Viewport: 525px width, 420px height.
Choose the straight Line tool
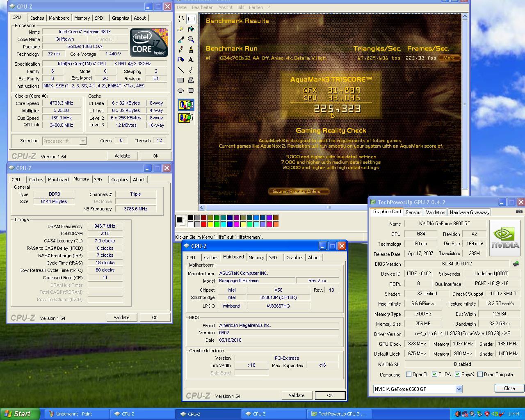(181, 70)
